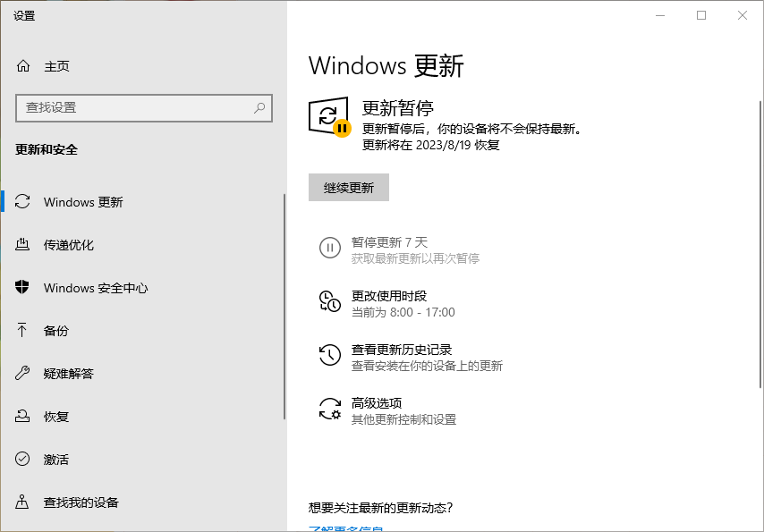Click the text 更新将在 2023/8/19 恢复
This screenshot has width=764, height=532.
pyautogui.click(x=430, y=145)
